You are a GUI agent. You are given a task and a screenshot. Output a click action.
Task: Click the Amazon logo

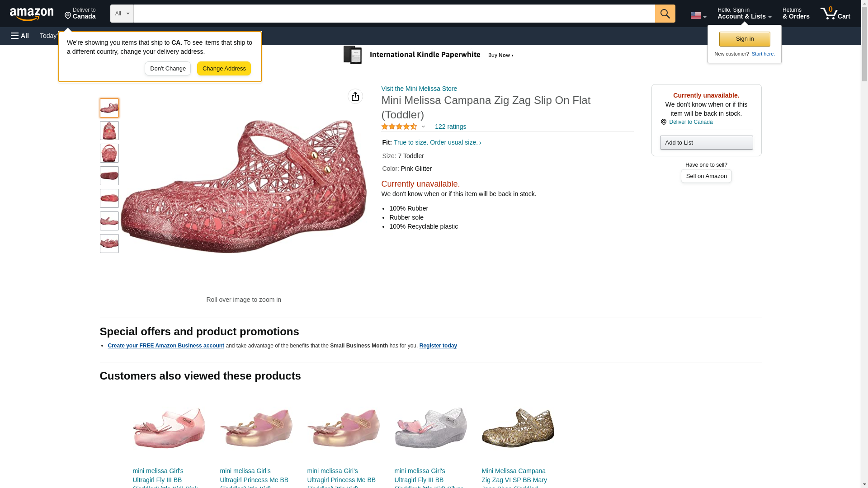pos(32,14)
